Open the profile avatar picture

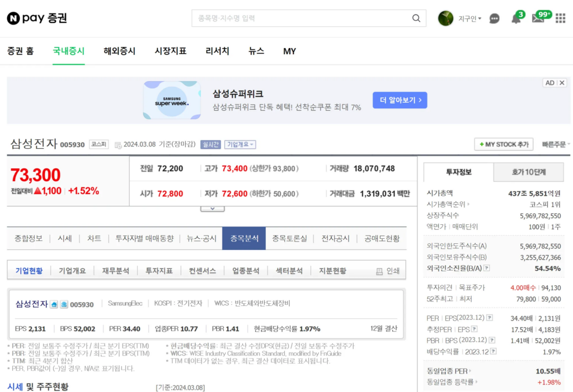[x=445, y=18]
